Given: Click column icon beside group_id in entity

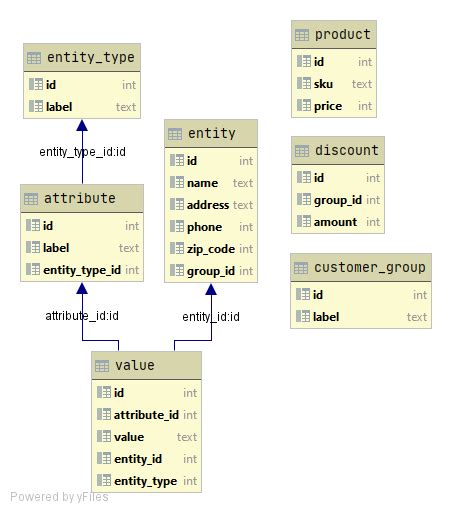Looking at the screenshot, I should tap(177, 270).
